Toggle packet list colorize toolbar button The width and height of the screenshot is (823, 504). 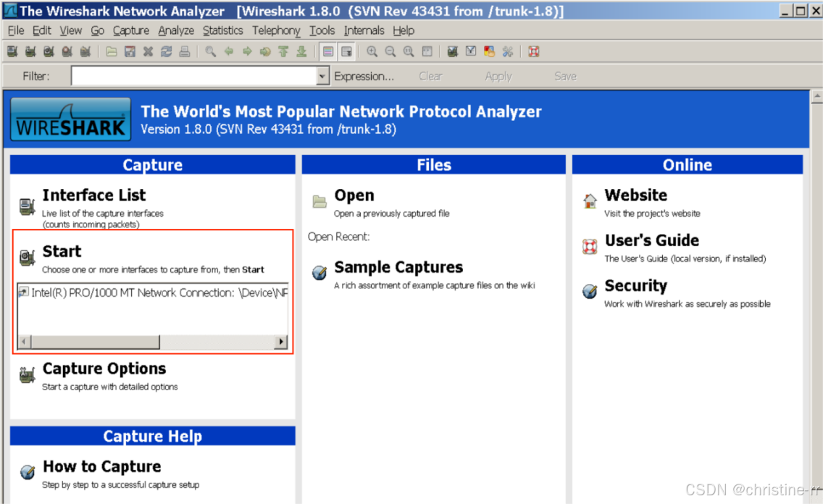click(x=328, y=51)
